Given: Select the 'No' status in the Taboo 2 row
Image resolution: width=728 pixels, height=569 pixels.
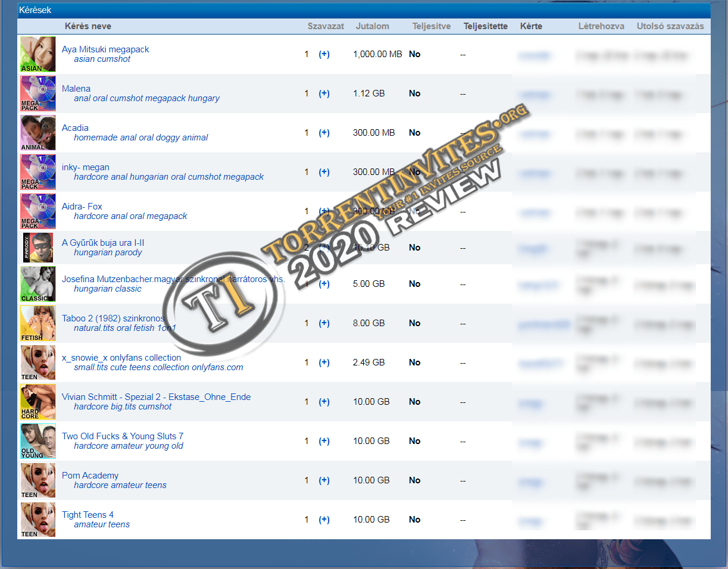Looking at the screenshot, I should point(415,323).
